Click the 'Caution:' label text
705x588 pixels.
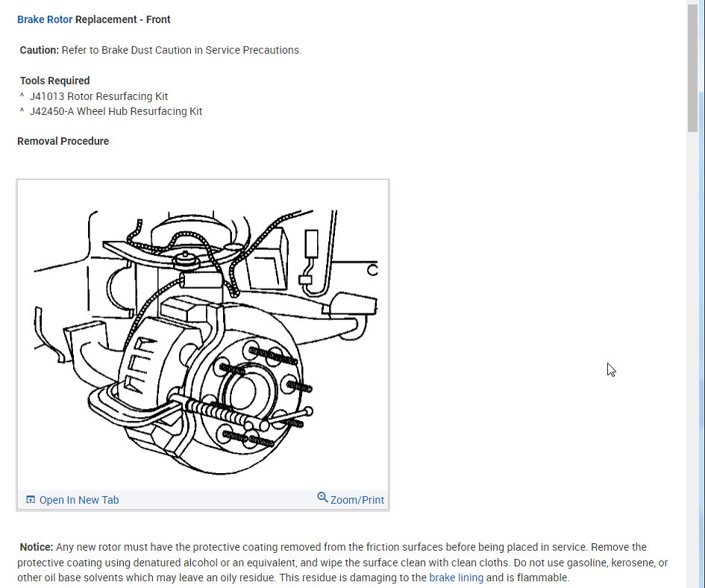[39, 50]
